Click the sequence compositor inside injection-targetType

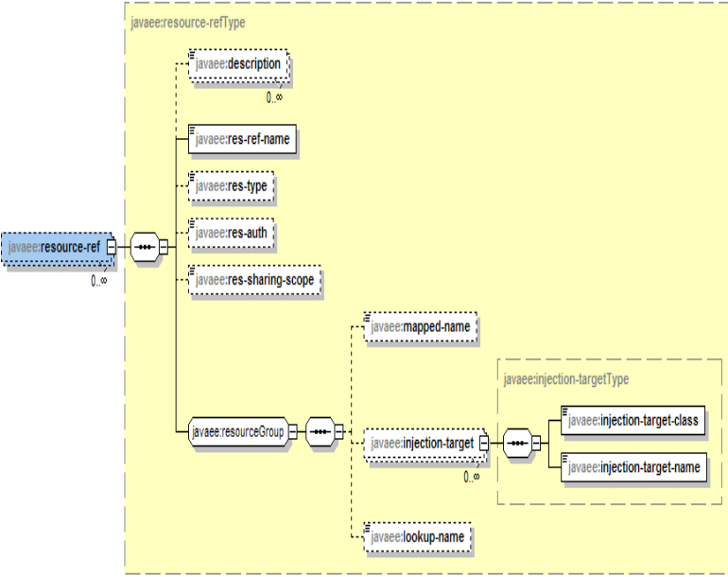(518, 444)
